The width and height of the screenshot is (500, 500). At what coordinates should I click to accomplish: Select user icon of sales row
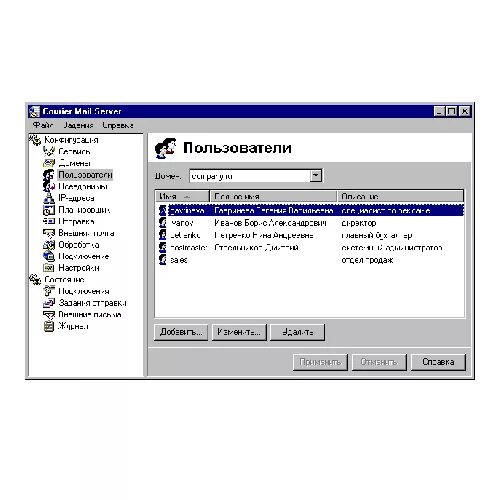point(163,260)
